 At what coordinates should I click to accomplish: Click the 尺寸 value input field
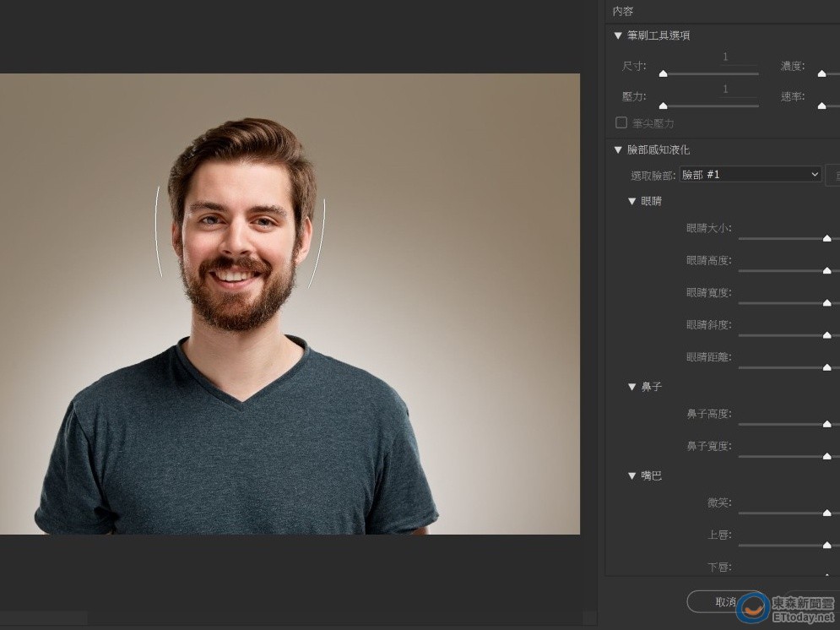pyautogui.click(x=725, y=57)
